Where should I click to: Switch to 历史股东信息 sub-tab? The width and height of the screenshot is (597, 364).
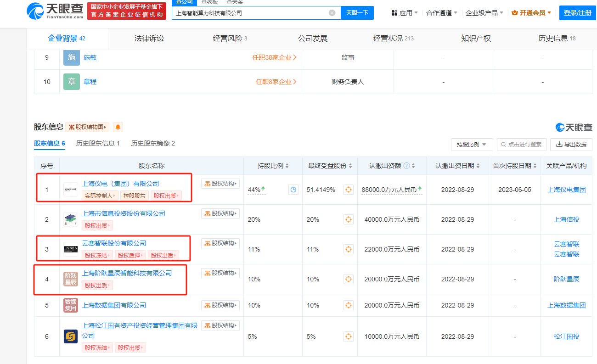point(98,143)
